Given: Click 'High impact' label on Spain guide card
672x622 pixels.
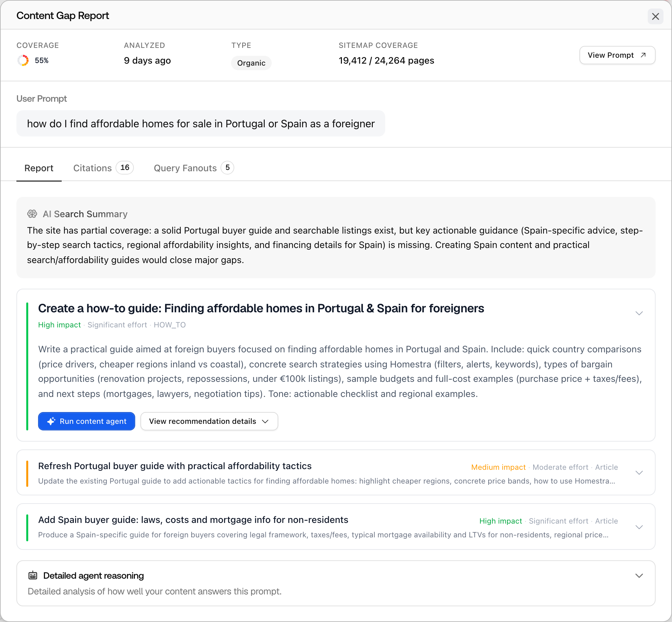Looking at the screenshot, I should tap(501, 521).
